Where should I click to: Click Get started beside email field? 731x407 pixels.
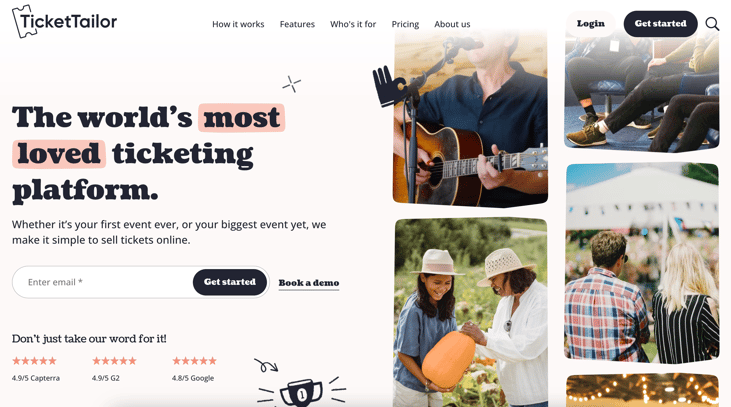coord(230,282)
